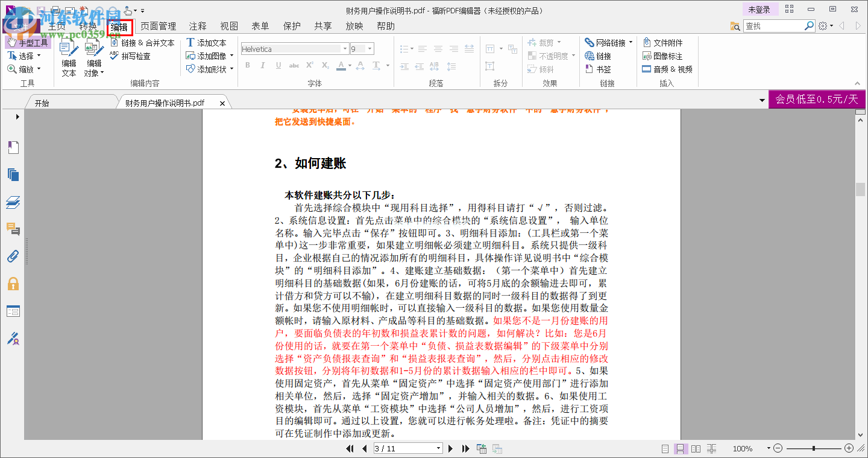The width and height of the screenshot is (868, 458).
Task: Go to the previous page
Action: pos(364,448)
